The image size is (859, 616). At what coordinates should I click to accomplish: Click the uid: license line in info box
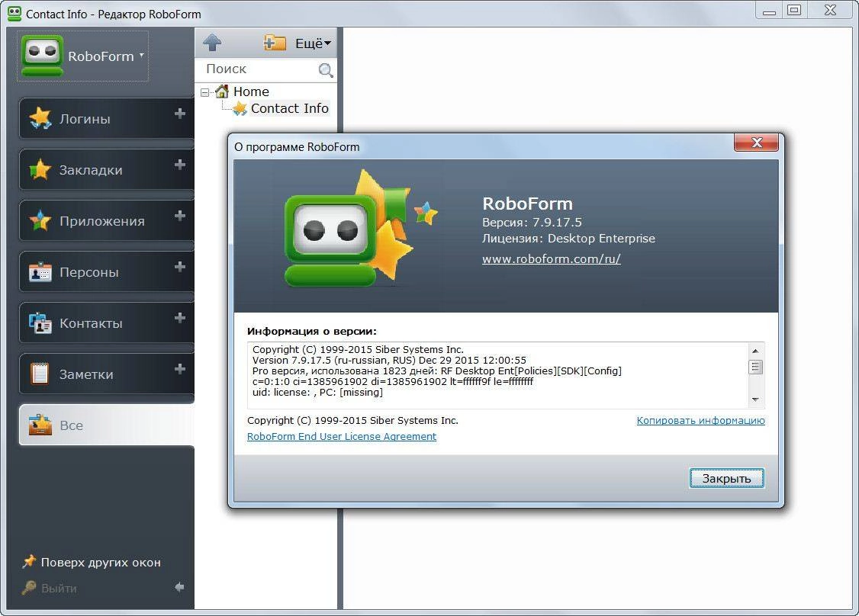tap(317, 392)
